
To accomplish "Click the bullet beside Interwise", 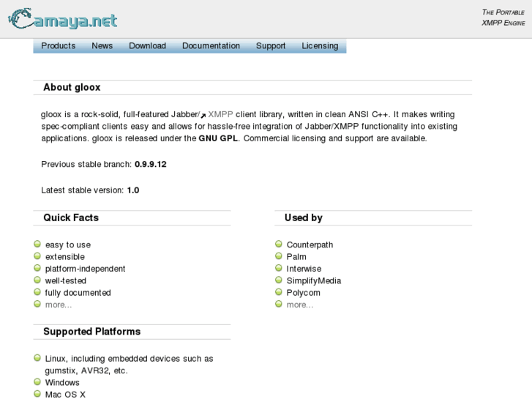I will coord(279,268).
